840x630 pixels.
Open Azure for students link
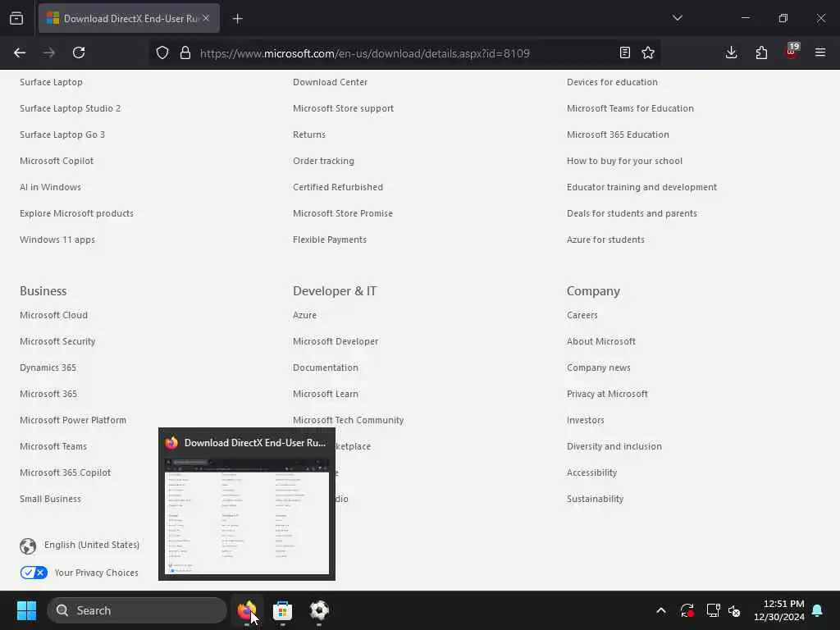[605, 240]
